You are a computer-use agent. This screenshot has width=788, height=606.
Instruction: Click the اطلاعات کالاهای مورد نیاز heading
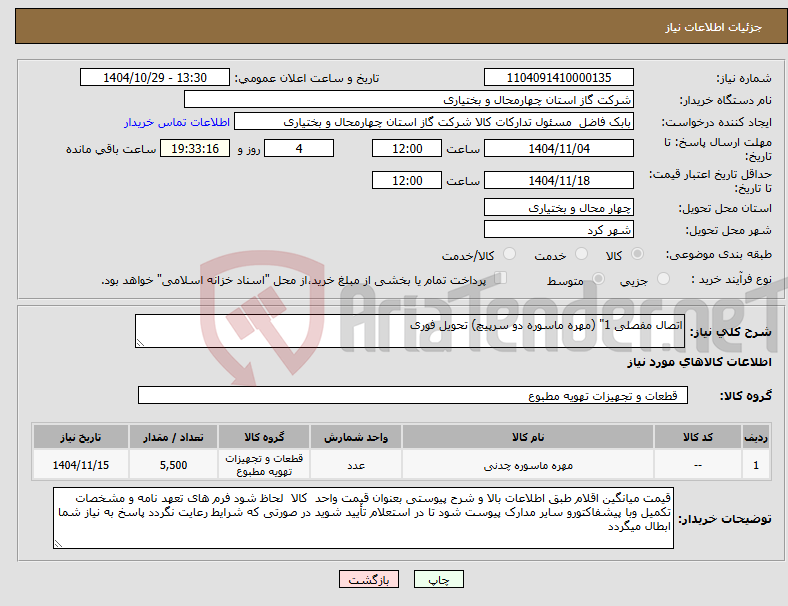699,362
